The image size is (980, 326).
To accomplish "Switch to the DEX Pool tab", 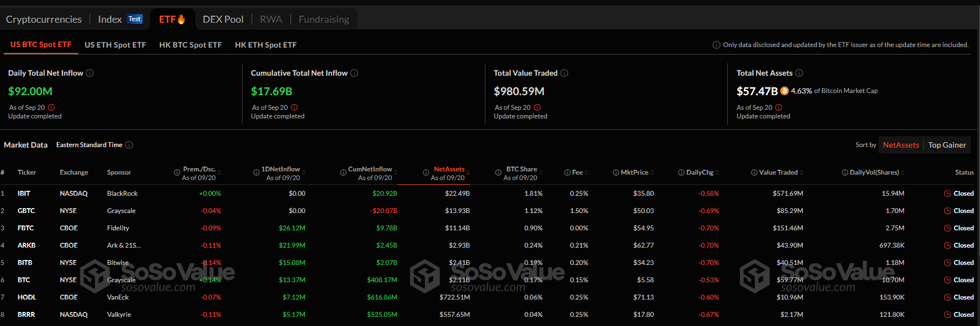I will [223, 19].
